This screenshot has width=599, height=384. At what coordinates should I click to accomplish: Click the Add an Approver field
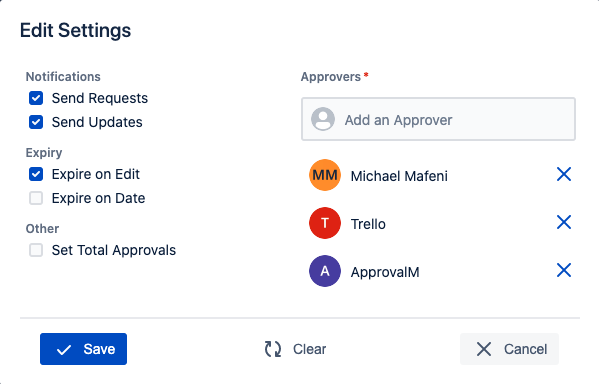[438, 119]
